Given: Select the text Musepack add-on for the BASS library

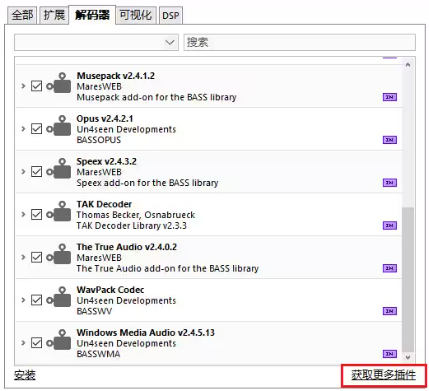Looking at the screenshot, I should 156,97.
